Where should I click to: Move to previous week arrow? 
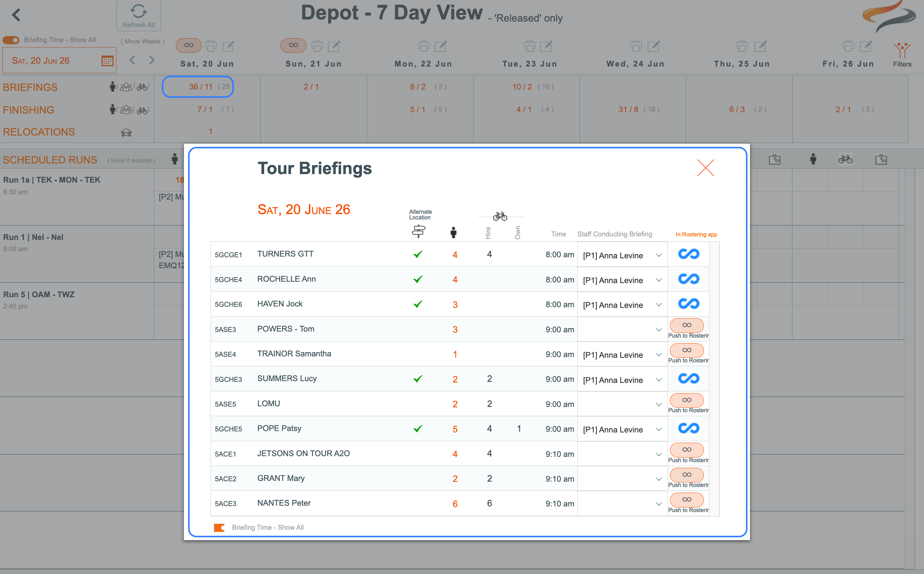point(132,60)
